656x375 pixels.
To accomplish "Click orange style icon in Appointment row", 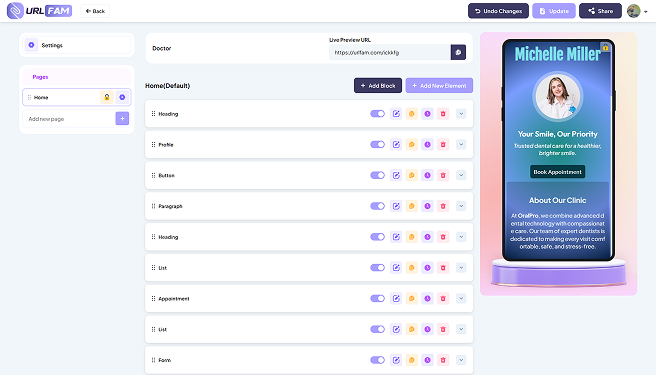I will [x=412, y=298].
